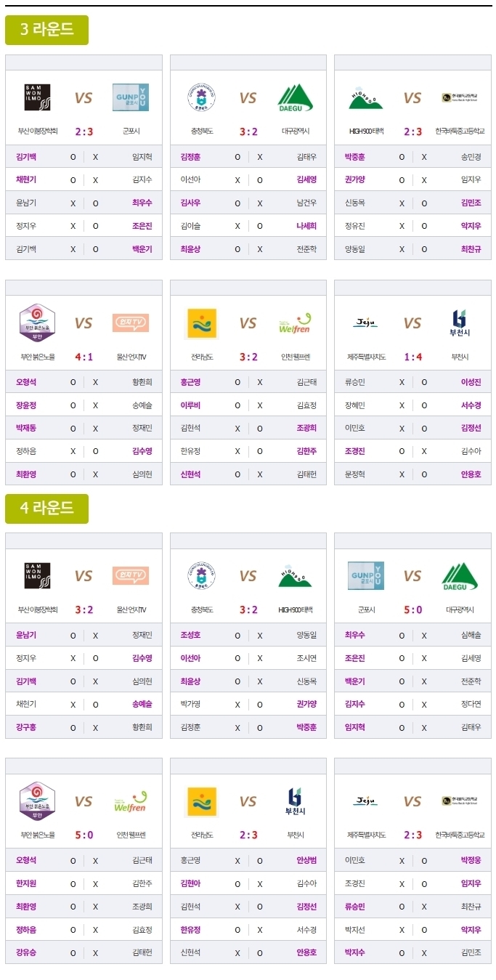Click the 3 라운드 header button
This screenshot has width=496, height=980.
[46, 30]
